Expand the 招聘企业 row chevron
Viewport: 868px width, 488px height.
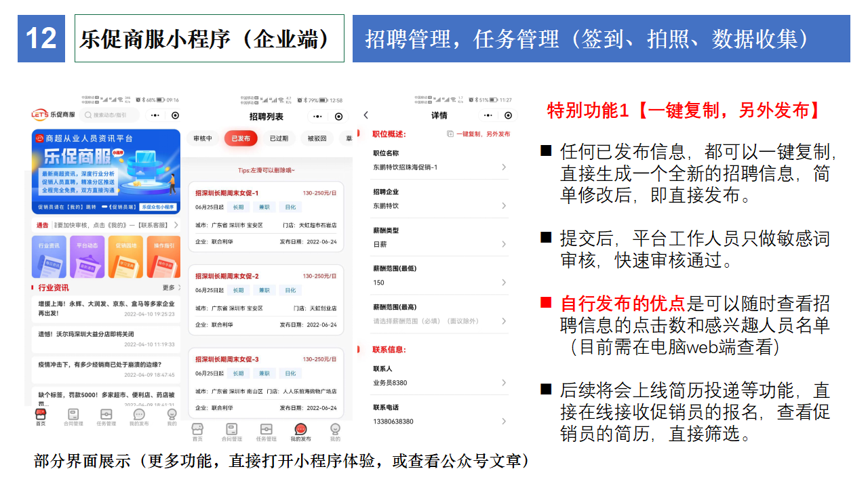coord(504,206)
